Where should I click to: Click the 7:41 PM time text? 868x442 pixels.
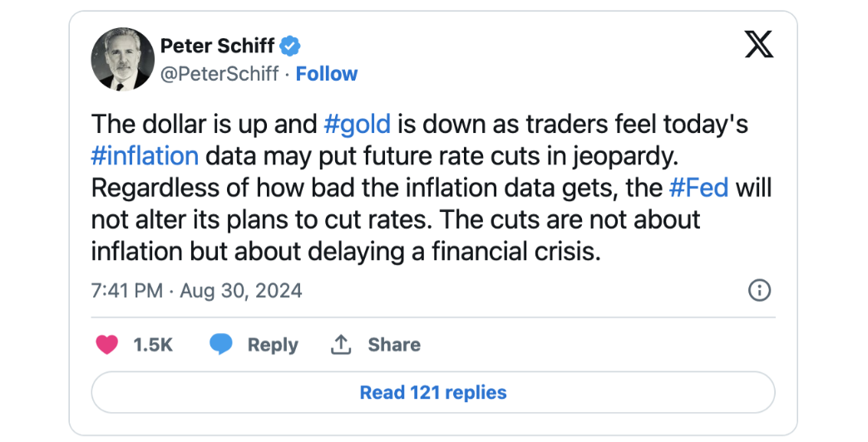[126, 291]
